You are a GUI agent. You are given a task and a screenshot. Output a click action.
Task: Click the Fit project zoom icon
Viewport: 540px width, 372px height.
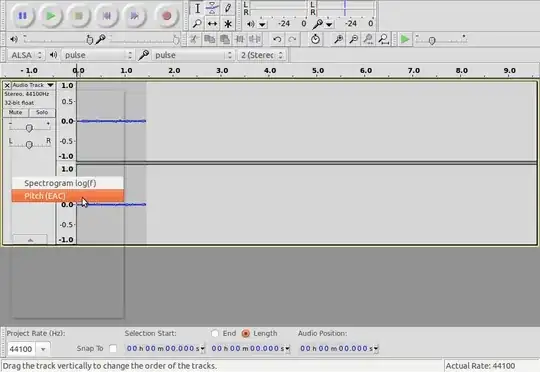[x=384, y=39]
